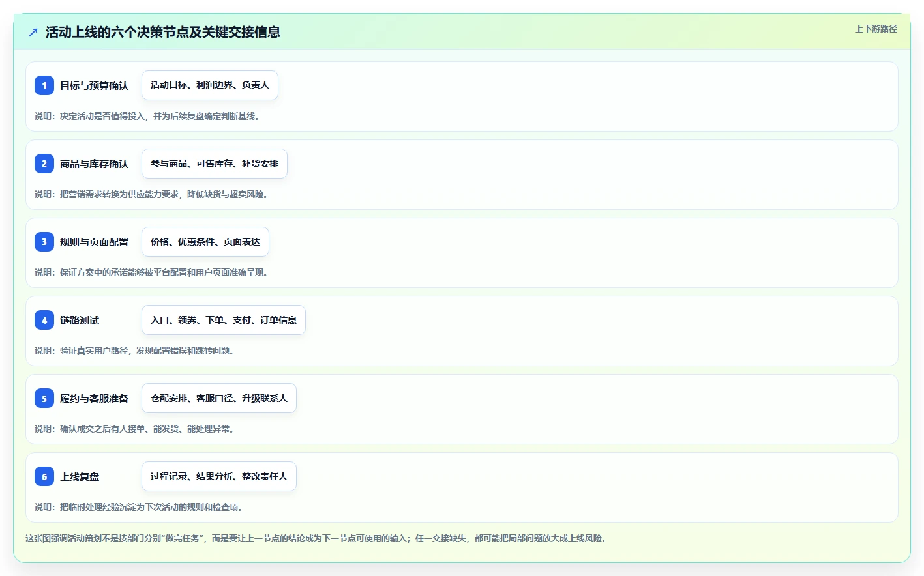
Task: Select the 目标与预算确认 step title
Action: (94, 85)
